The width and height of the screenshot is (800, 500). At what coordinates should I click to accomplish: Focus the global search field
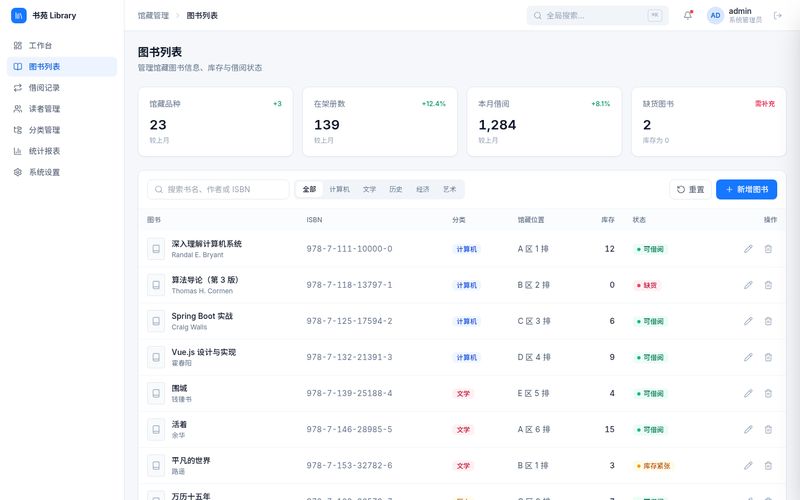click(597, 15)
